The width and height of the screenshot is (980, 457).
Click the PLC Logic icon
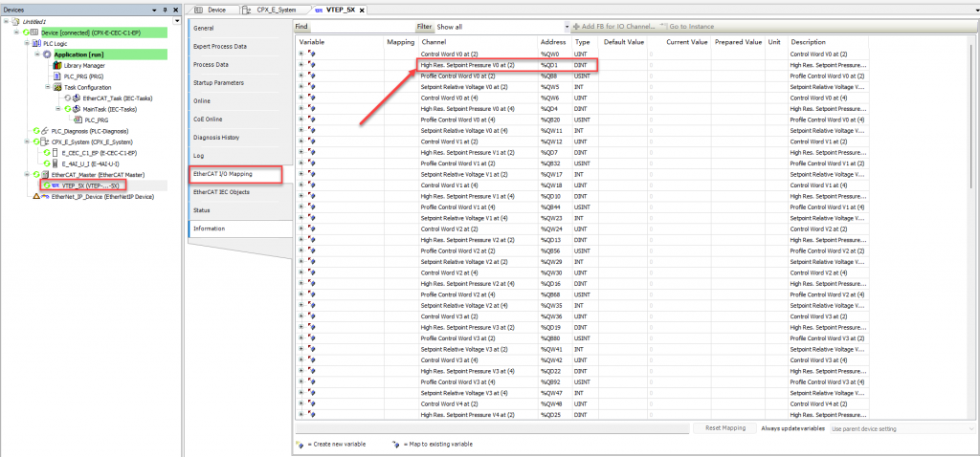tap(36, 44)
